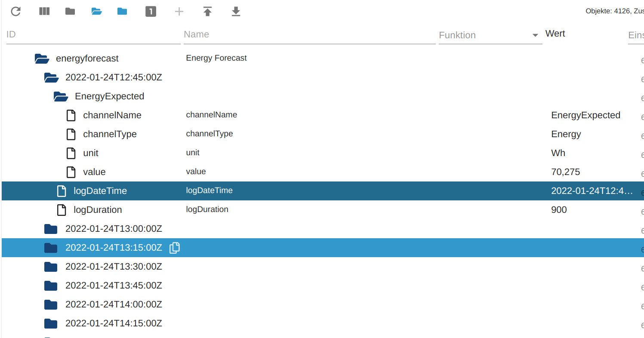Viewport: 644px width, 338px height.
Task: Download objects as JSON file
Action: tap(236, 12)
